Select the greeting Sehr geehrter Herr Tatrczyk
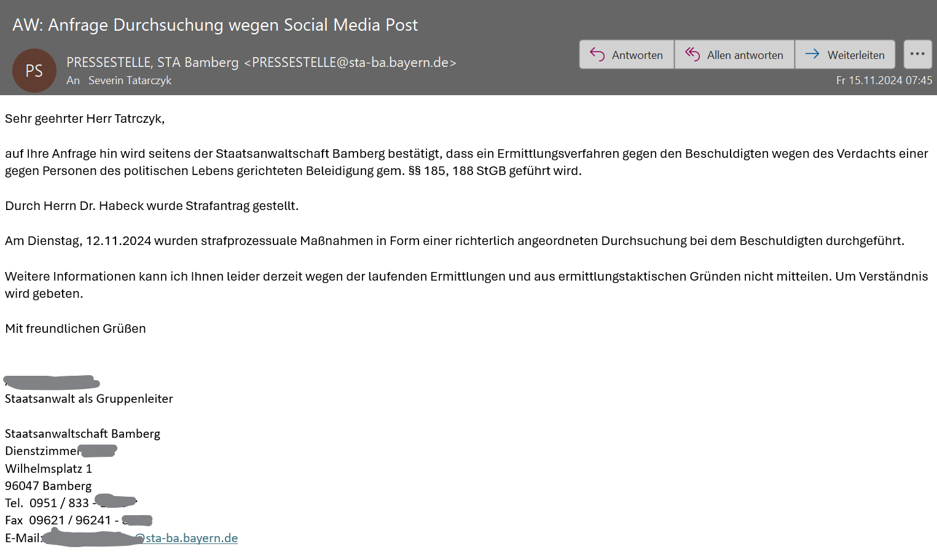Screen dimensions: 937x560 click(85, 119)
